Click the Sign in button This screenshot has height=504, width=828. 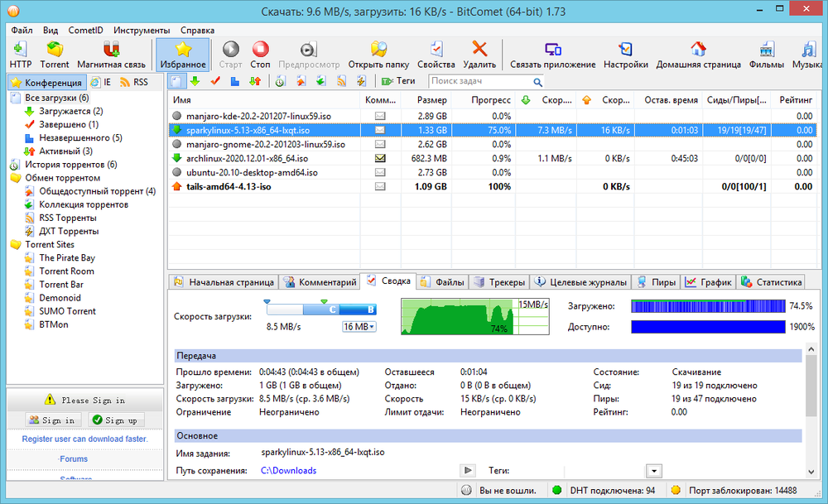(x=51, y=420)
